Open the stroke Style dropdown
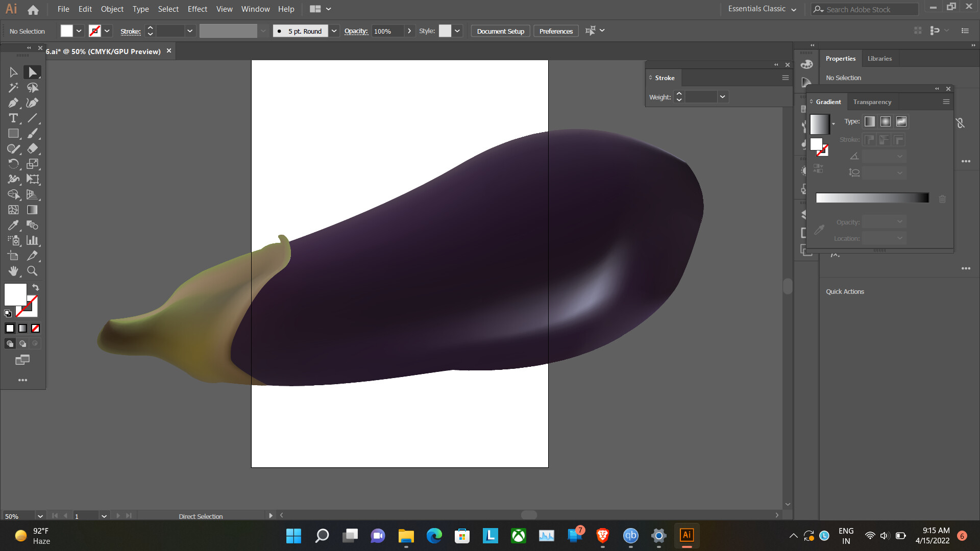 pos(457,31)
